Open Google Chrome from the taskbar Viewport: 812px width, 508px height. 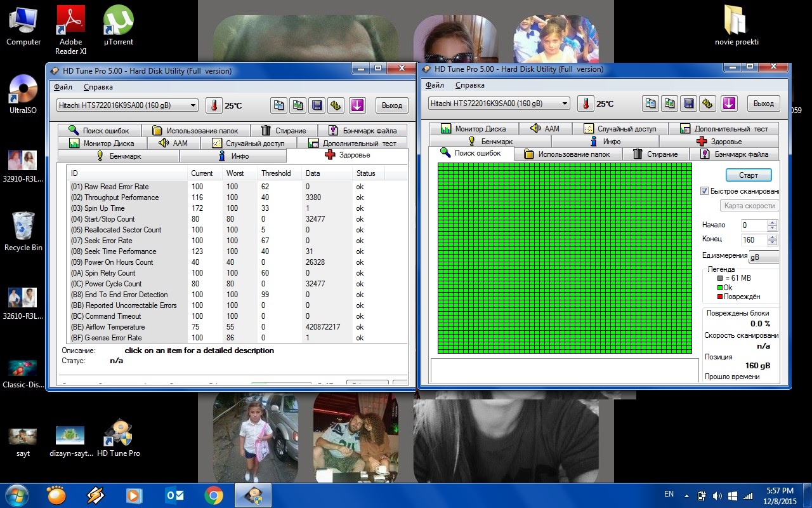(x=213, y=495)
